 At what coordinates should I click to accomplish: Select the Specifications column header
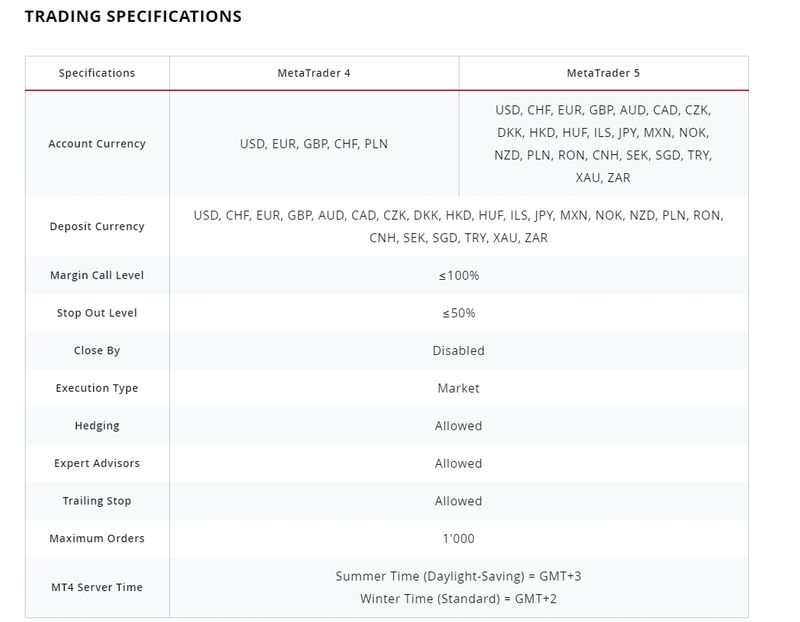click(97, 73)
